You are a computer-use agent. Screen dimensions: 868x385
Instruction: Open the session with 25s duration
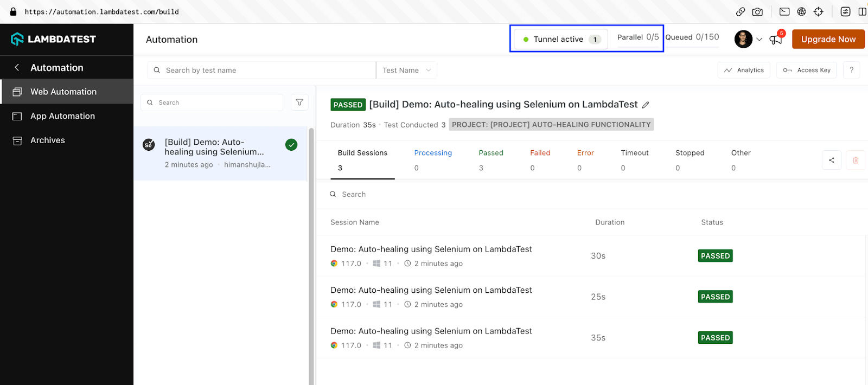590,297
